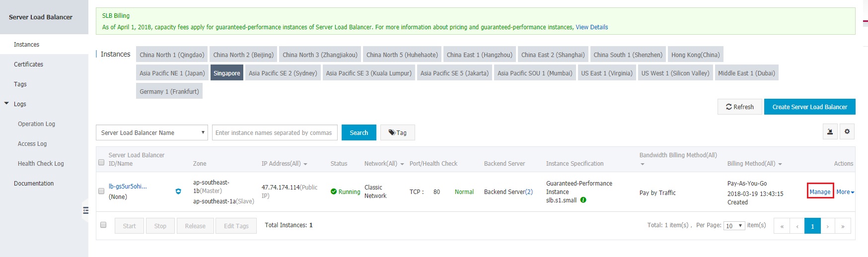Expand Billing Method(All) column filter
This screenshot has height=257, width=868.
[x=780, y=164]
